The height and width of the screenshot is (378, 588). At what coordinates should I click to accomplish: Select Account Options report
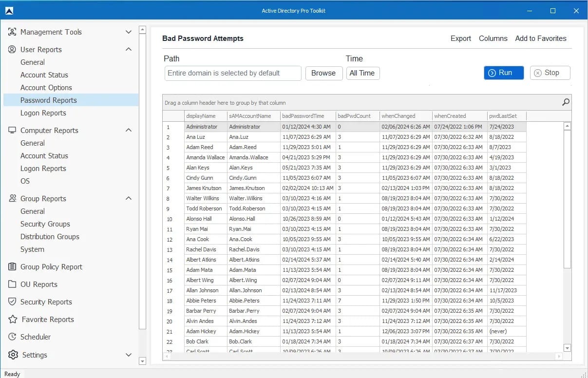46,88
